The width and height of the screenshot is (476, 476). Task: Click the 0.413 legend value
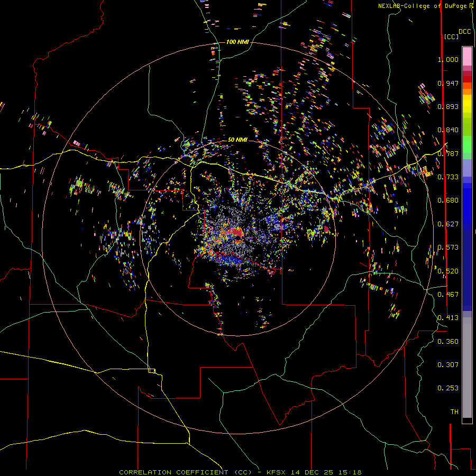[x=448, y=318]
